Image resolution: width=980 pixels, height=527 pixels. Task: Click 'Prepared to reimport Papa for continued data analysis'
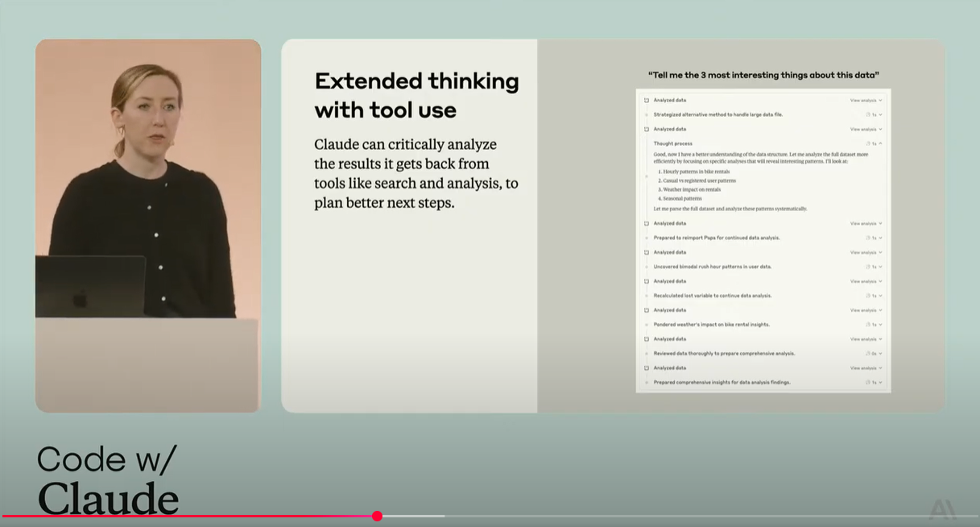point(716,238)
